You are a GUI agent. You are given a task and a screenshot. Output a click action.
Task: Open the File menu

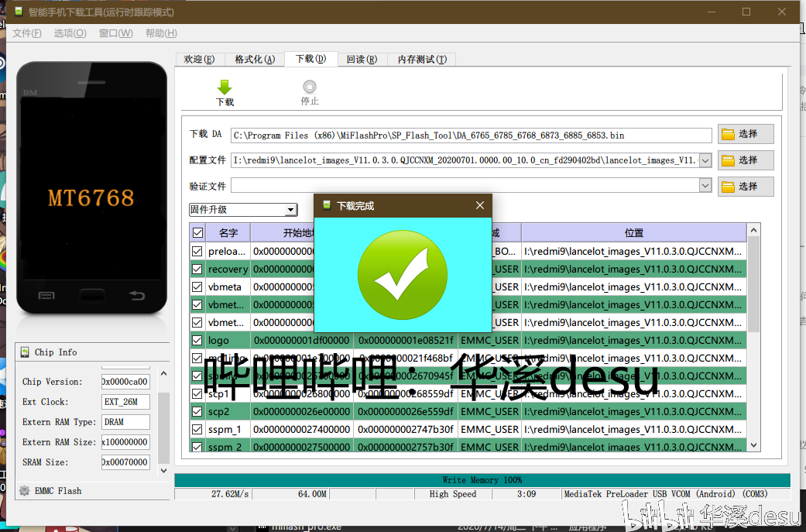(x=27, y=33)
